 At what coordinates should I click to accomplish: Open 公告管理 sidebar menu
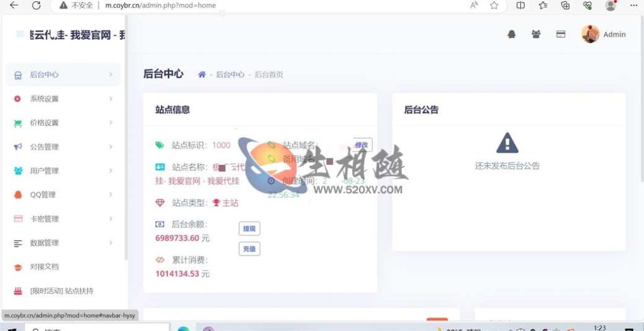(64, 147)
